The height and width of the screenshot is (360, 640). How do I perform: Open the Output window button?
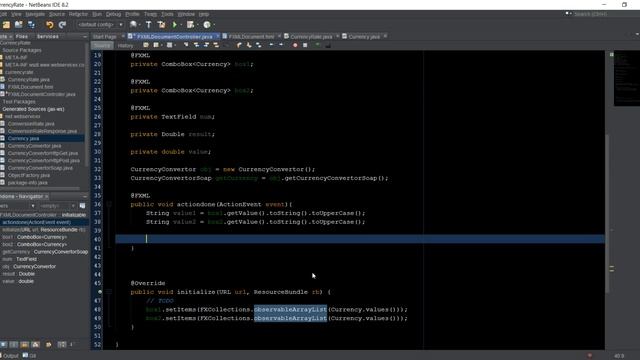click(x=10, y=356)
